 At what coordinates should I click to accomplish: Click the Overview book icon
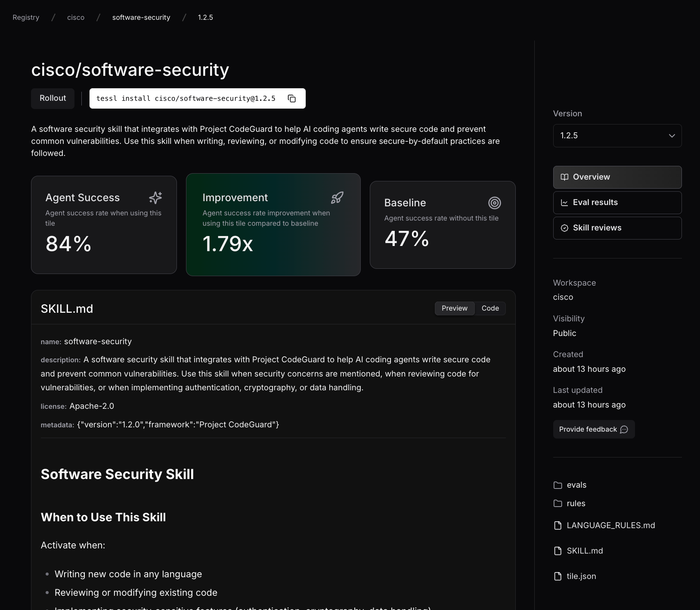(564, 177)
